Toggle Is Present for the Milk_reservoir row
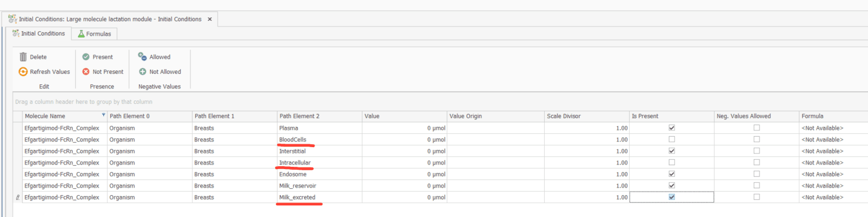Image resolution: width=868 pixels, height=217 pixels. tap(671, 185)
